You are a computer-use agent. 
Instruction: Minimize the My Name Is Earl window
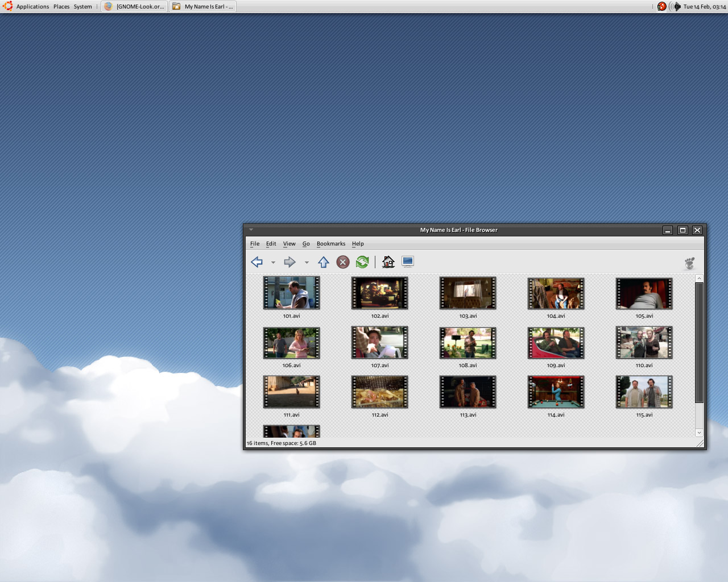[668, 230]
